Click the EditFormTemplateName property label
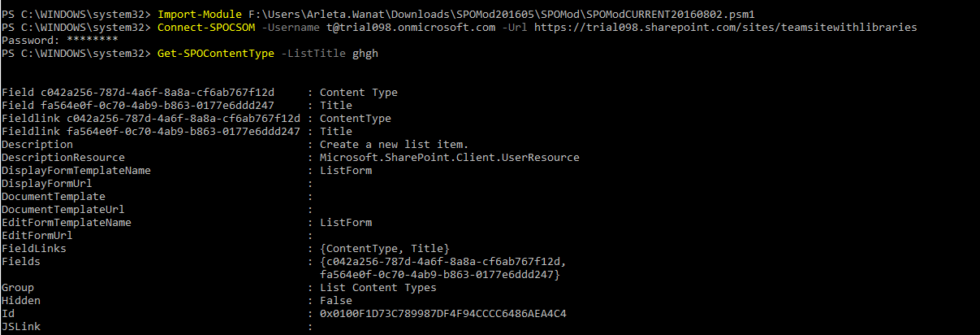Image resolution: width=980 pixels, height=335 pixels. click(x=67, y=223)
